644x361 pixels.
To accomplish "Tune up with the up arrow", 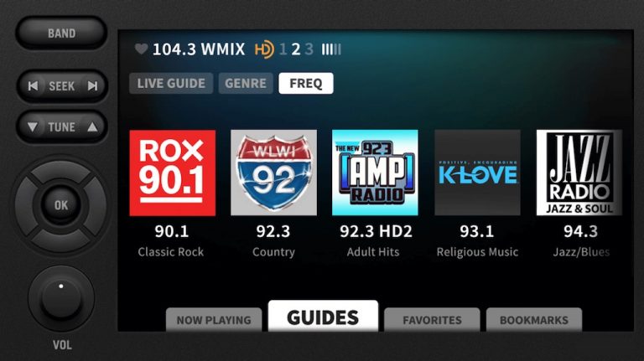I will [x=92, y=126].
